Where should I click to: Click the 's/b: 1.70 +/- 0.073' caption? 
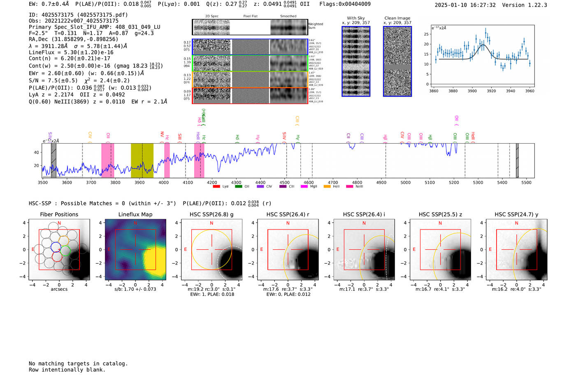pos(135,289)
